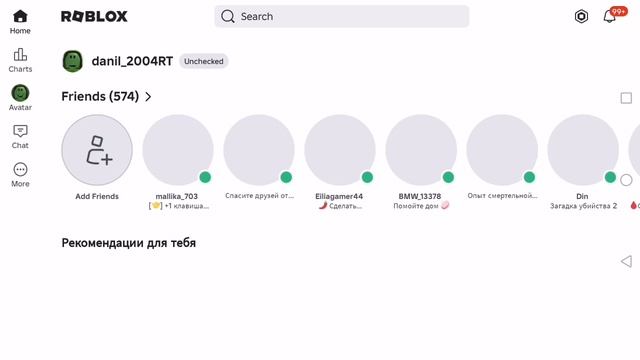640x360 pixels.
Task: Open the Friends (574) list
Action: (100, 96)
